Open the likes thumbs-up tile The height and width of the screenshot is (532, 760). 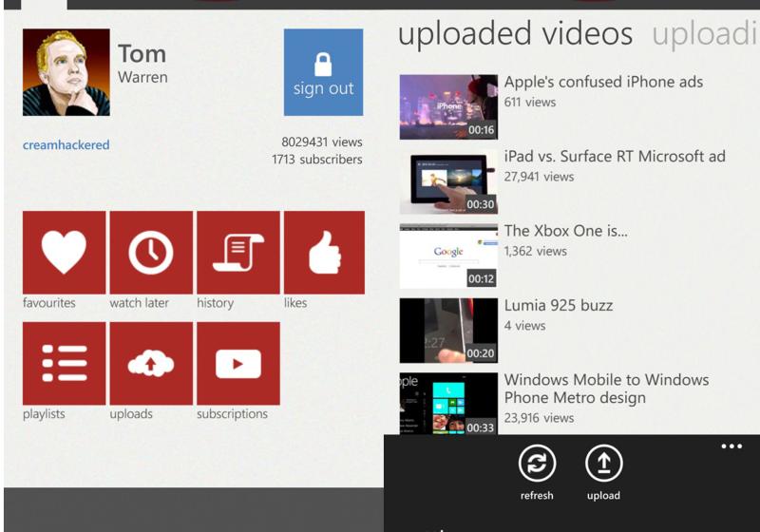pos(324,253)
